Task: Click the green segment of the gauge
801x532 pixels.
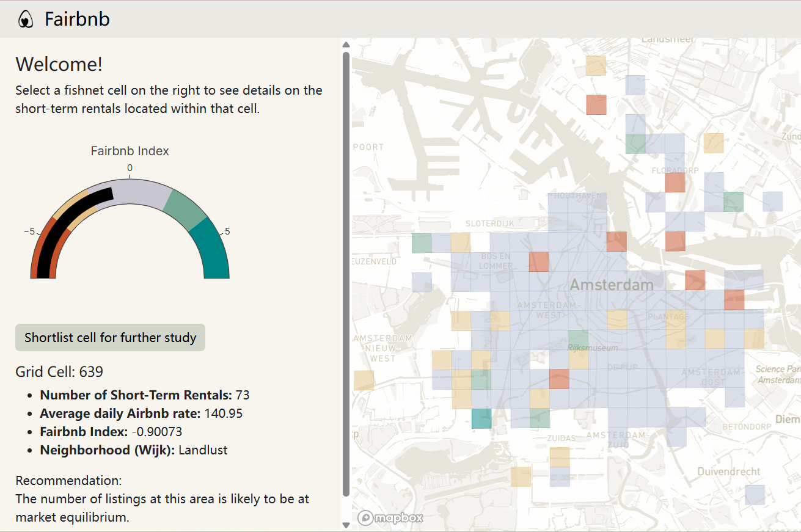Action: [186, 208]
